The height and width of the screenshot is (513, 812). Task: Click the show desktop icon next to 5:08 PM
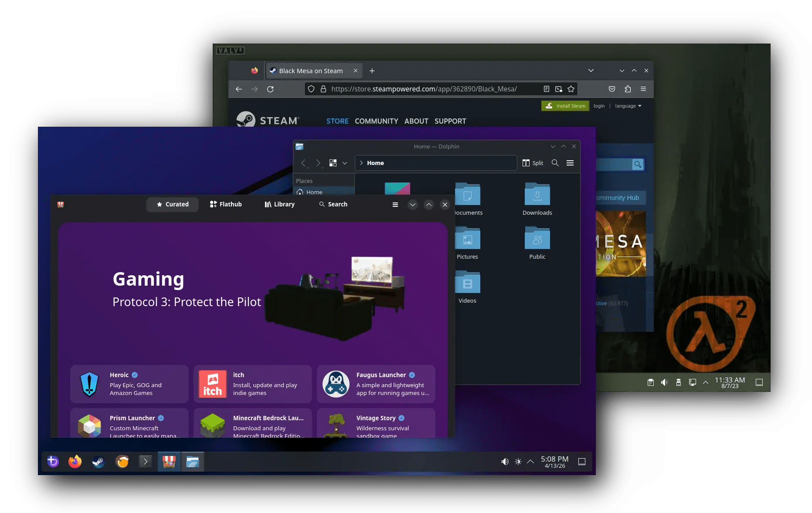click(x=581, y=462)
